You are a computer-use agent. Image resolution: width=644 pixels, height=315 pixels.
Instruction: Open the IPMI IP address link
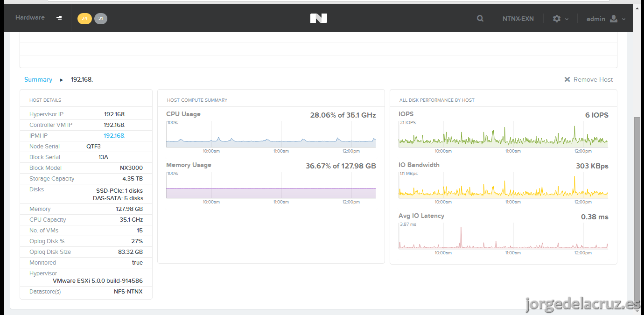[114, 136]
